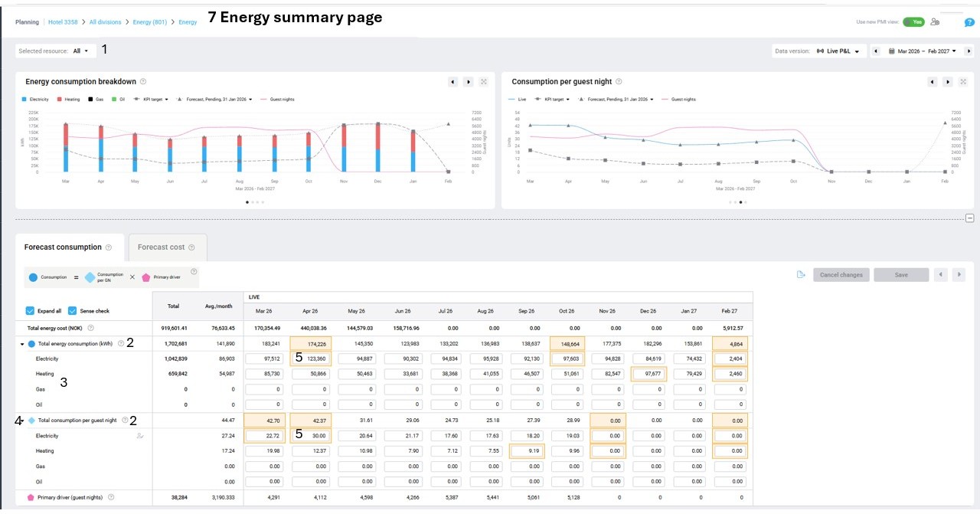Click the blue help icon in header
The width and height of the screenshot is (980, 514).
[969, 22]
